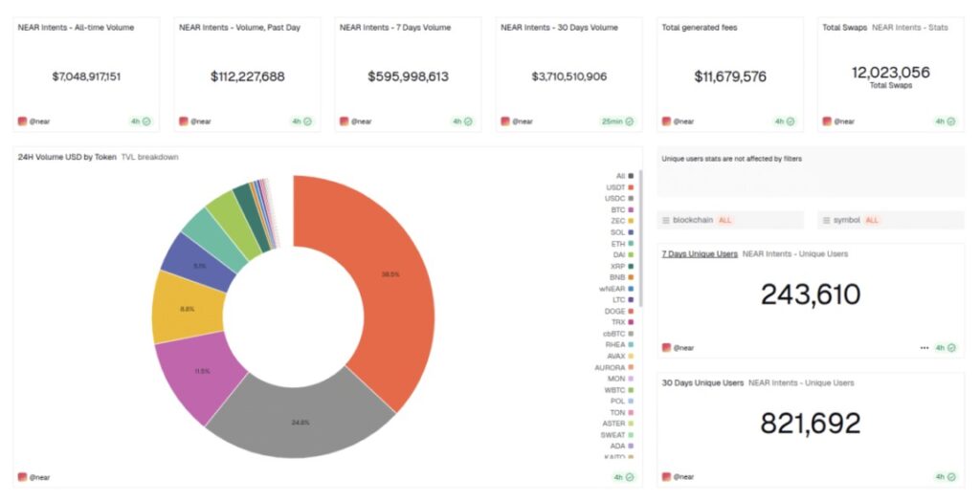Open the blockchain filter dropdown

pyautogui.click(x=729, y=220)
